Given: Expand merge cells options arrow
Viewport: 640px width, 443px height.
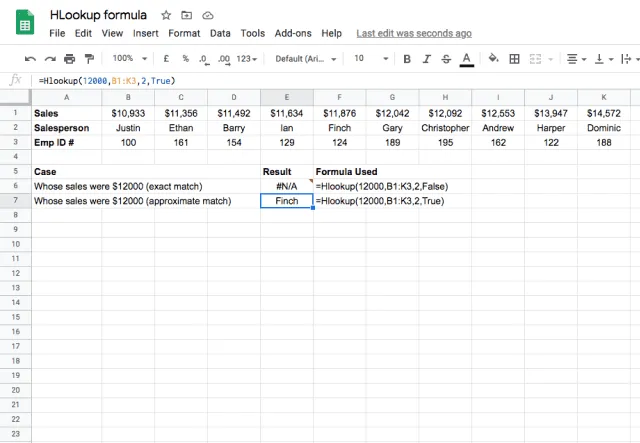Looking at the screenshot, I should [x=551, y=59].
